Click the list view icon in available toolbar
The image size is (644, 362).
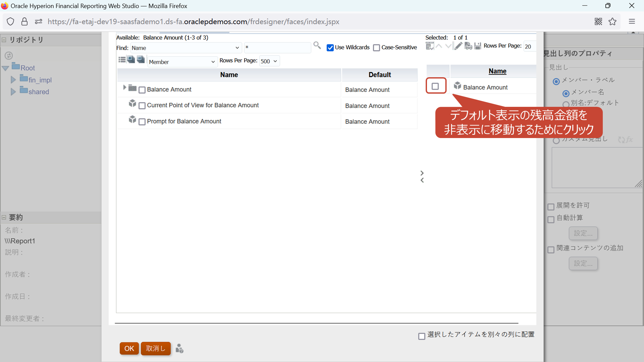[122, 60]
